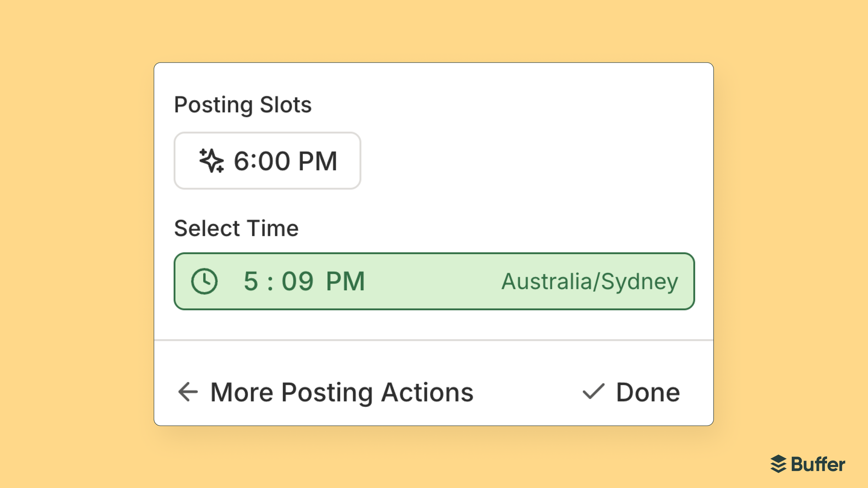Click the Buffer stacked-layers logo icon
The width and height of the screenshot is (868, 488).
[778, 464]
